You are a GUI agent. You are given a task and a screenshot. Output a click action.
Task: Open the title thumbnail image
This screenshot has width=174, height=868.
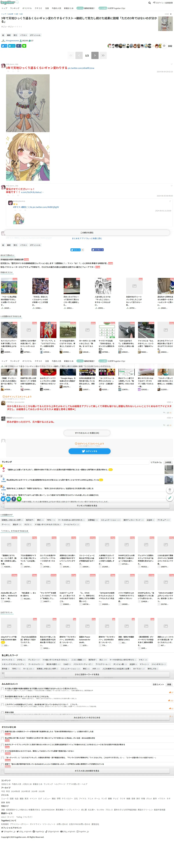(165, 24)
